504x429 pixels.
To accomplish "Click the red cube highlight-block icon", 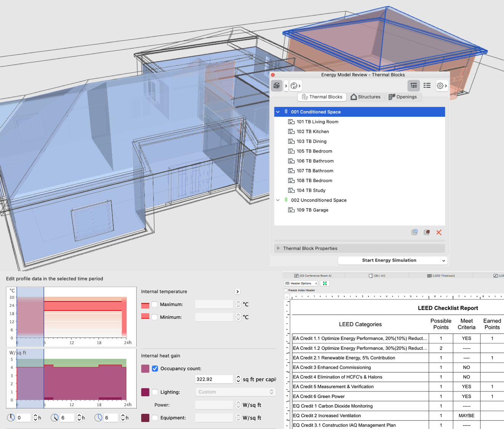I will pyautogui.click(x=427, y=232).
